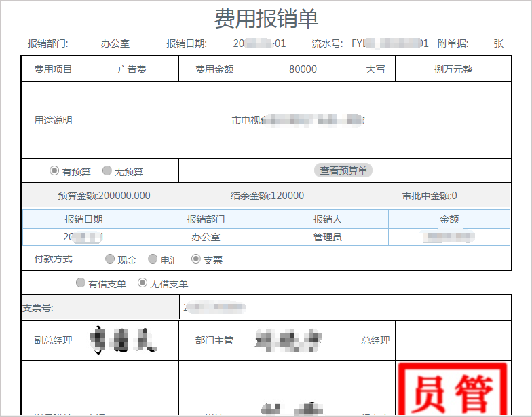Select the 无预算 radio button
The image size is (532, 417).
pyautogui.click(x=107, y=170)
